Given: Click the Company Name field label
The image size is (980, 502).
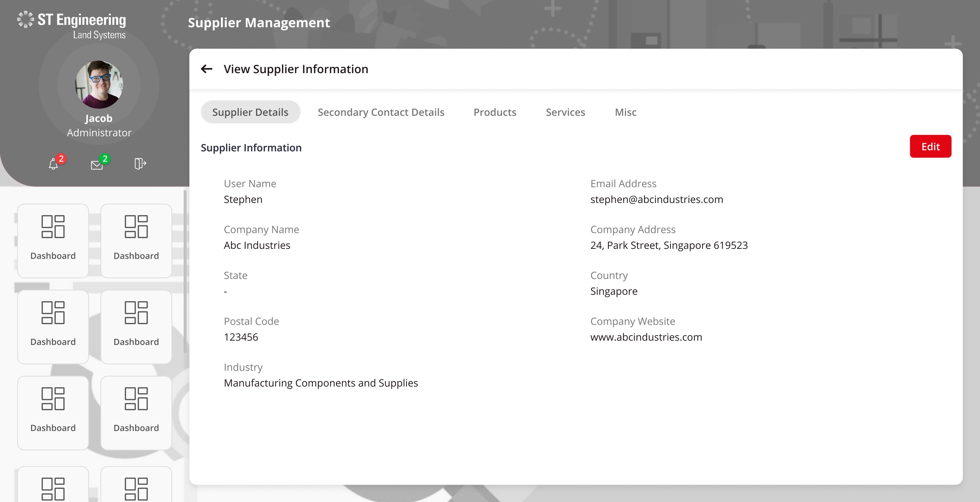Looking at the screenshot, I should coord(261,230).
